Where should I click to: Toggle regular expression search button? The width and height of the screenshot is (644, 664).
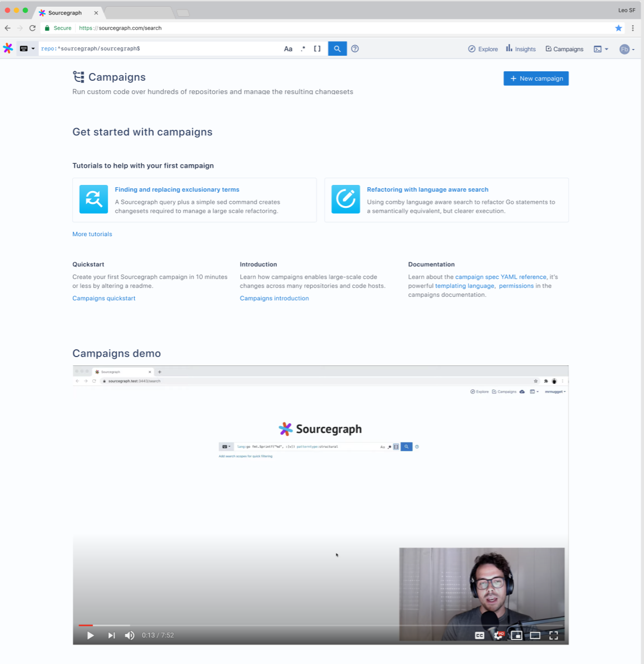(x=303, y=48)
